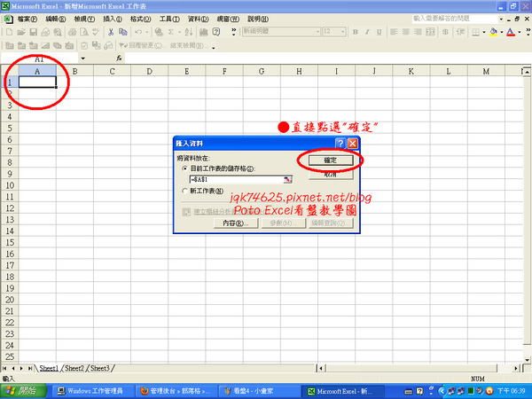532x399 pixels.
Task: Open the 編輯 menu
Action: click(x=56, y=19)
